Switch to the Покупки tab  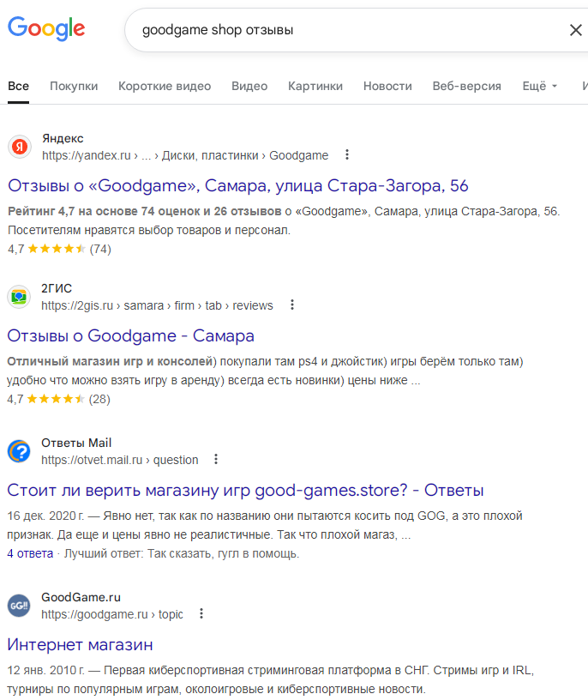point(74,86)
